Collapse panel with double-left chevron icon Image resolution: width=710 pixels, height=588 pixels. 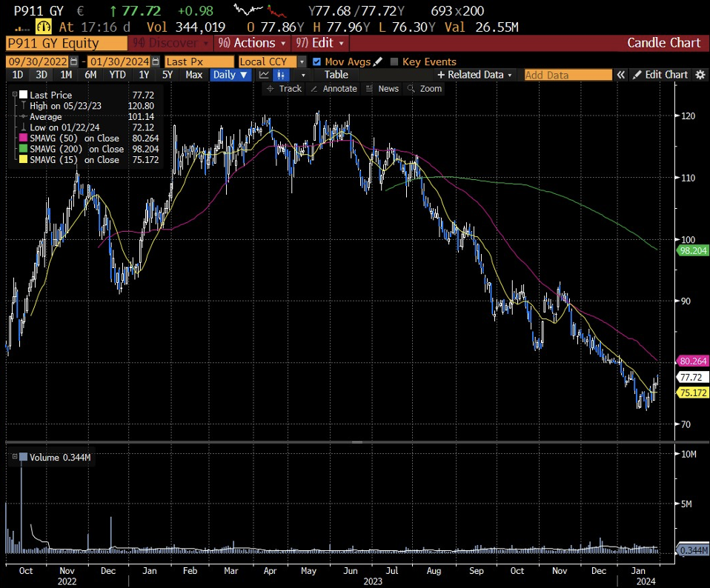pos(621,75)
